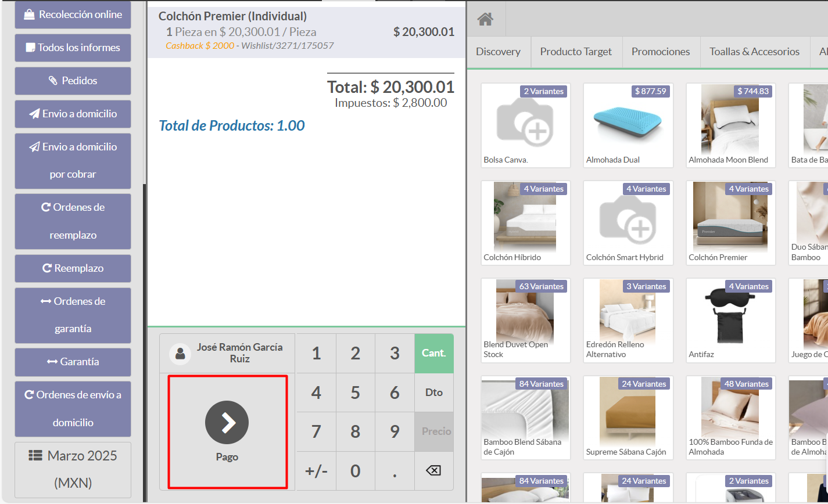Click the Marzo 2025 (MXN) pricelist button
The width and height of the screenshot is (828, 504).
point(73,470)
